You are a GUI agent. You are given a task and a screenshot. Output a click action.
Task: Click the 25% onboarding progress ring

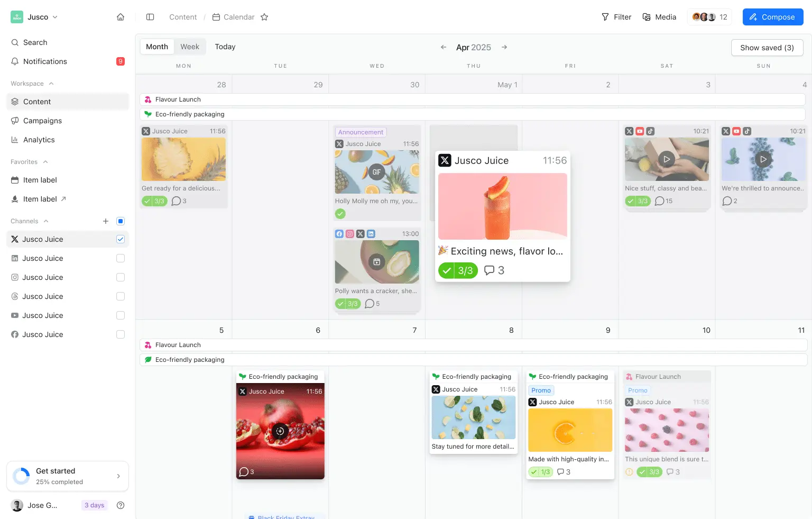21,476
